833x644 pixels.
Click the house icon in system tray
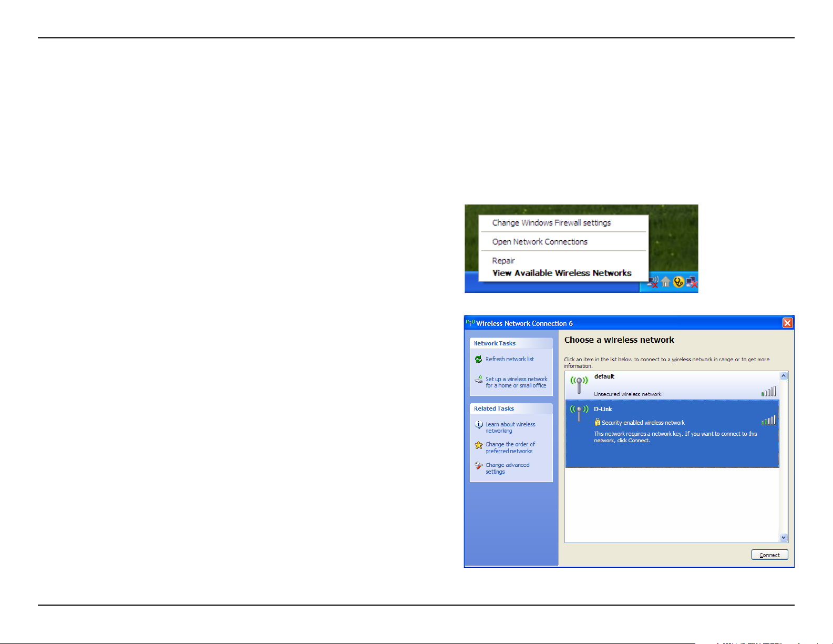(666, 282)
